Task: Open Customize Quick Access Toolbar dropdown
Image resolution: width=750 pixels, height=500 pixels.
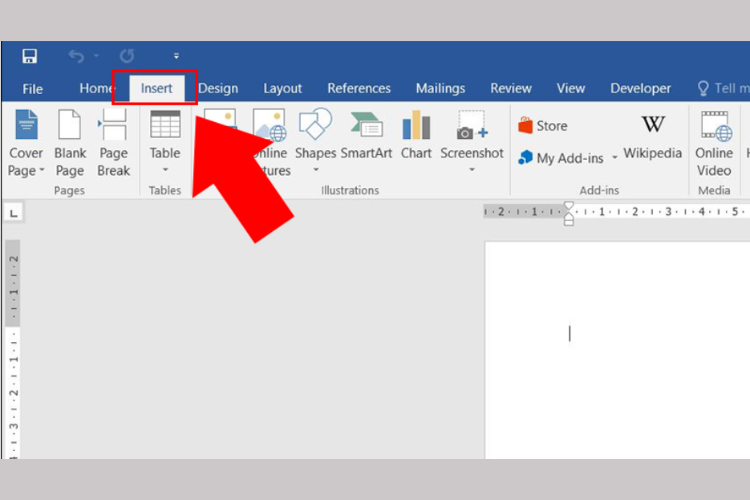Action: pyautogui.click(x=176, y=56)
